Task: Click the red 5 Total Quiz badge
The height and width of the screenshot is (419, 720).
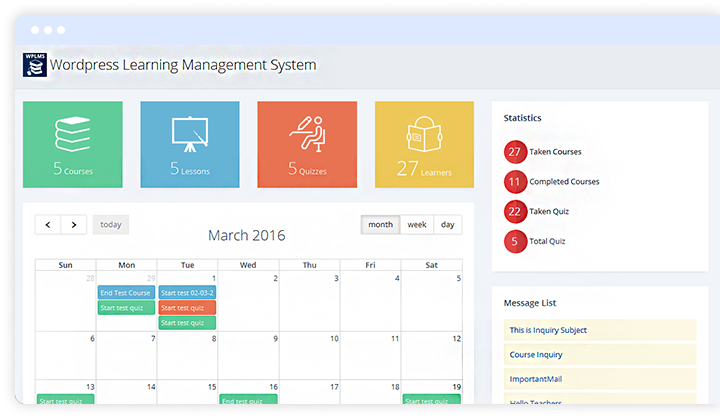Action: point(515,242)
